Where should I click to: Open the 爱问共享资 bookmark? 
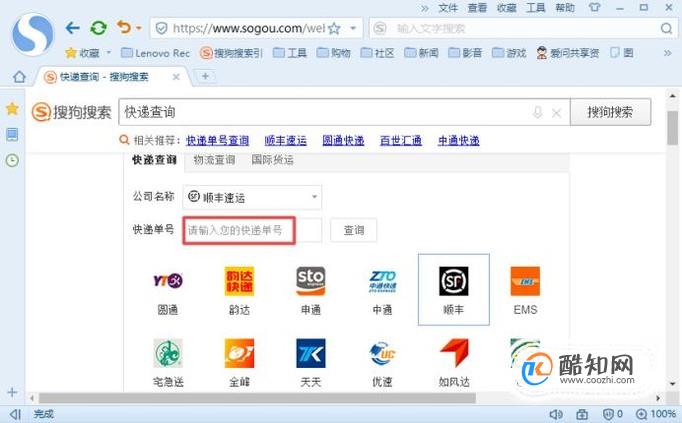pos(568,53)
